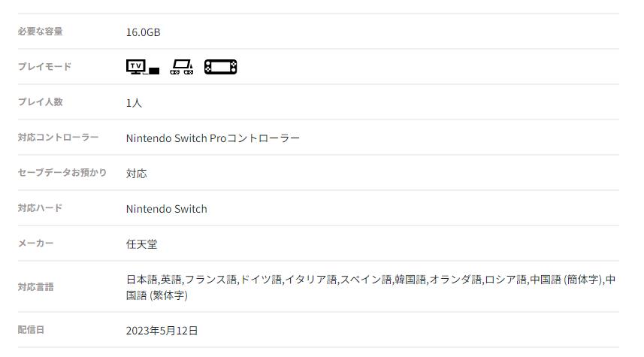Click the 対応コントローラー label

58,138
